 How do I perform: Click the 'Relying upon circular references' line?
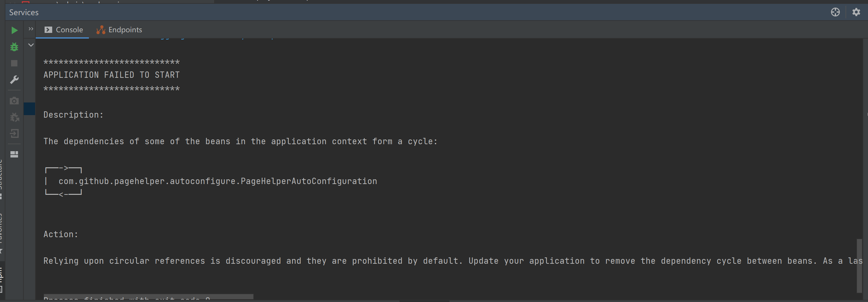point(453,261)
